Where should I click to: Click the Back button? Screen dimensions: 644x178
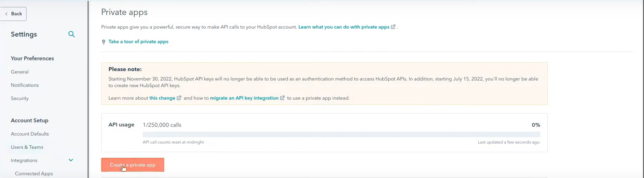pos(13,14)
